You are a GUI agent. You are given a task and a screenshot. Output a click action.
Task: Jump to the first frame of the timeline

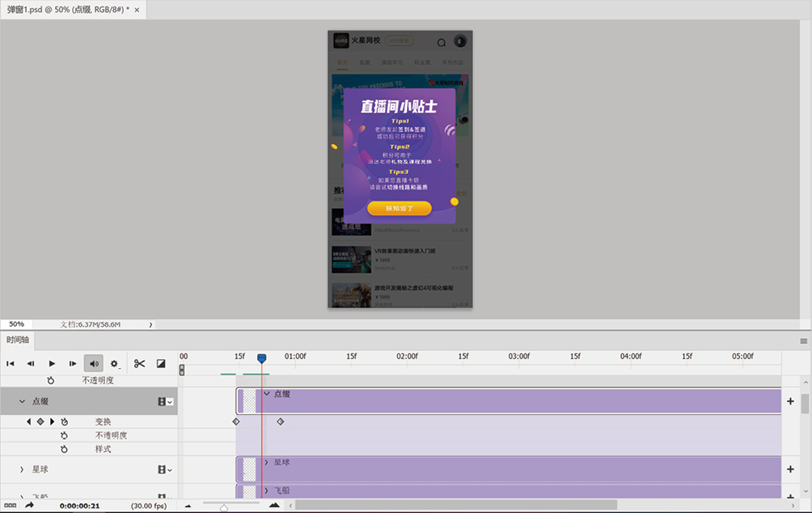11,364
